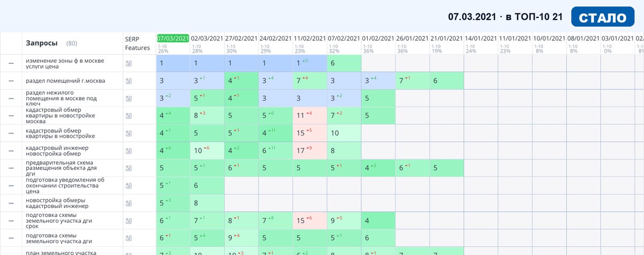Image resolution: width=644 pixels, height=255 pixels.
Task: Click red cell 17 in 11/02/2021 column
Action: point(310,151)
